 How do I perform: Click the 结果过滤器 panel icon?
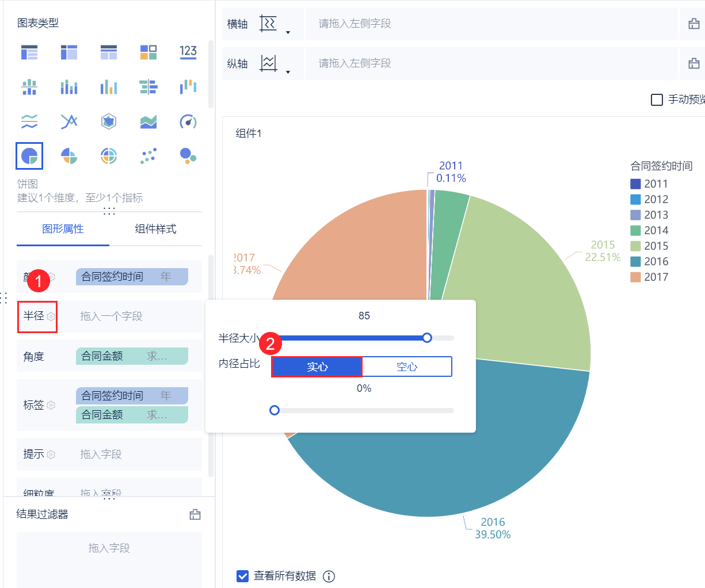(x=195, y=514)
